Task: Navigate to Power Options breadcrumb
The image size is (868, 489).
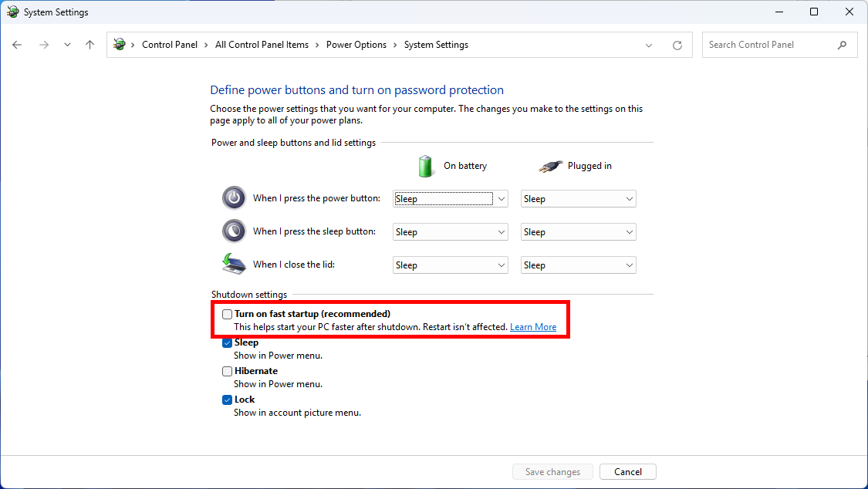Action: (x=356, y=45)
